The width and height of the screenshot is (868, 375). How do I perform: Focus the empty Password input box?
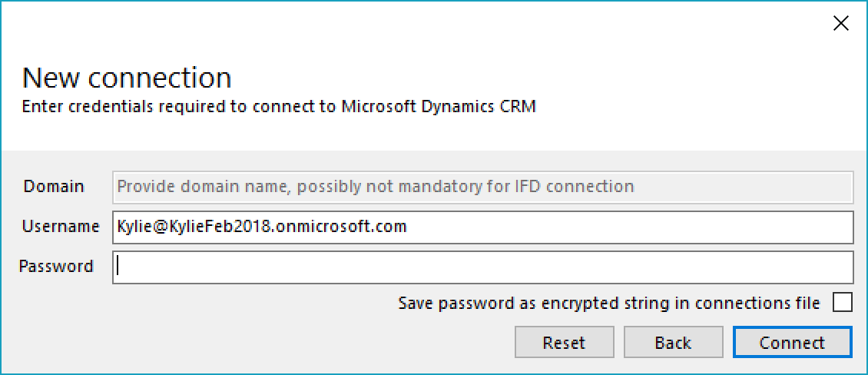tap(484, 267)
